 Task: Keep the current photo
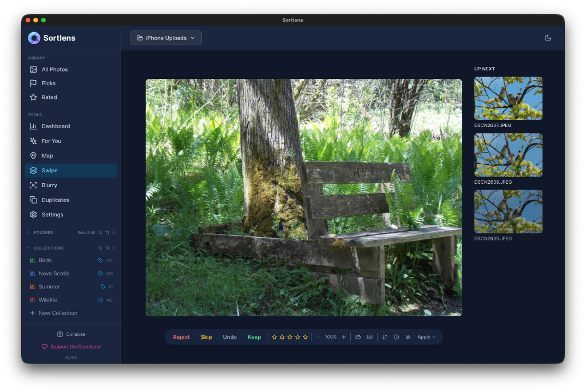(x=254, y=337)
